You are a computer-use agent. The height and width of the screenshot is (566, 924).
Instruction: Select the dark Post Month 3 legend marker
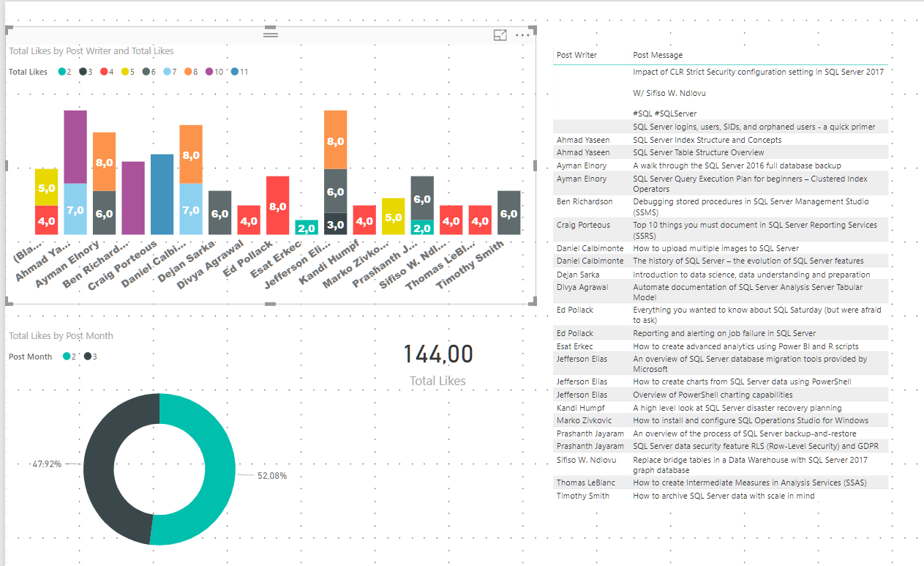point(88,357)
